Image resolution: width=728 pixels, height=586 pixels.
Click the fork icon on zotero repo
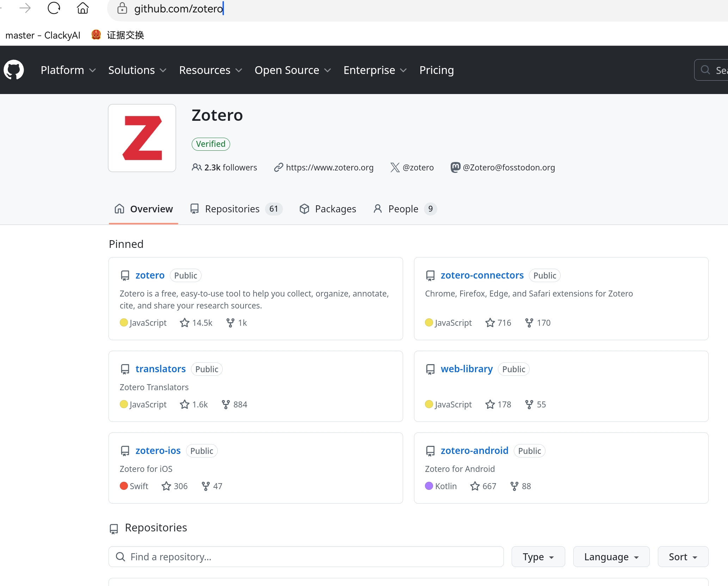click(230, 323)
